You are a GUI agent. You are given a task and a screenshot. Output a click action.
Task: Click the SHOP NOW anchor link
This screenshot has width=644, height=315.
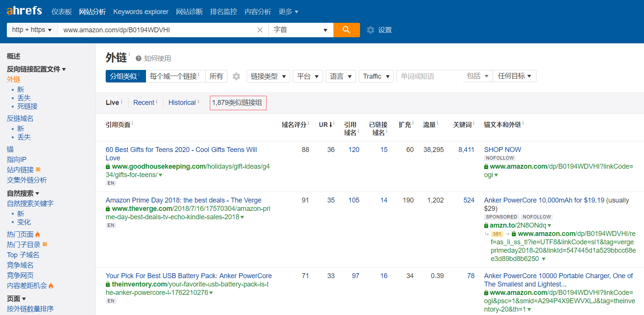point(503,150)
